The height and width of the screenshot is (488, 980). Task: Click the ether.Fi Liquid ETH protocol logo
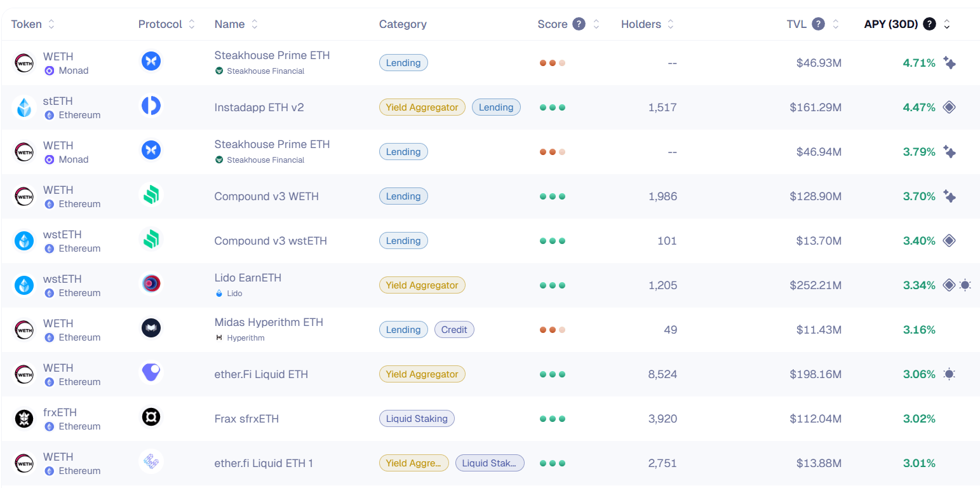[x=151, y=373]
